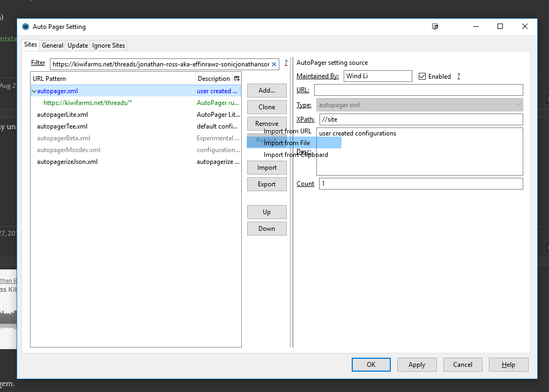Screen dimensions: 549x392
Task: Open the Type dropdown showing autopager xml
Action: click(x=419, y=105)
